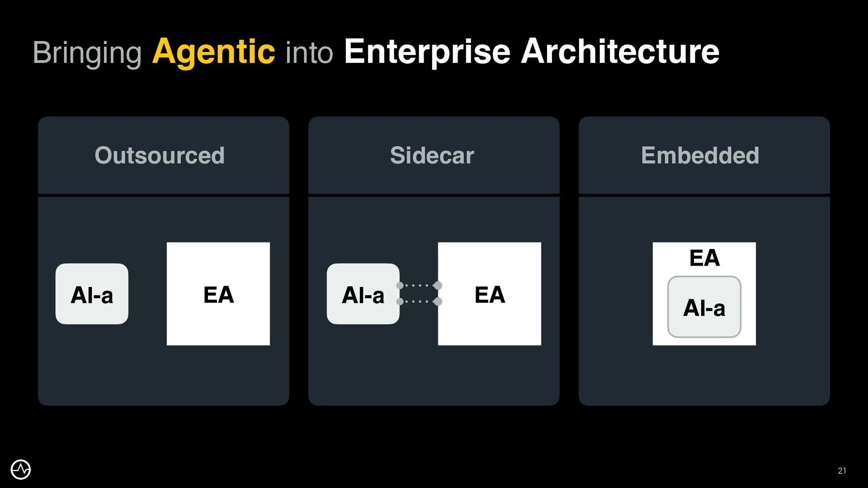Select the Outsourced heading
The width and height of the screenshot is (868, 488).
coord(160,155)
